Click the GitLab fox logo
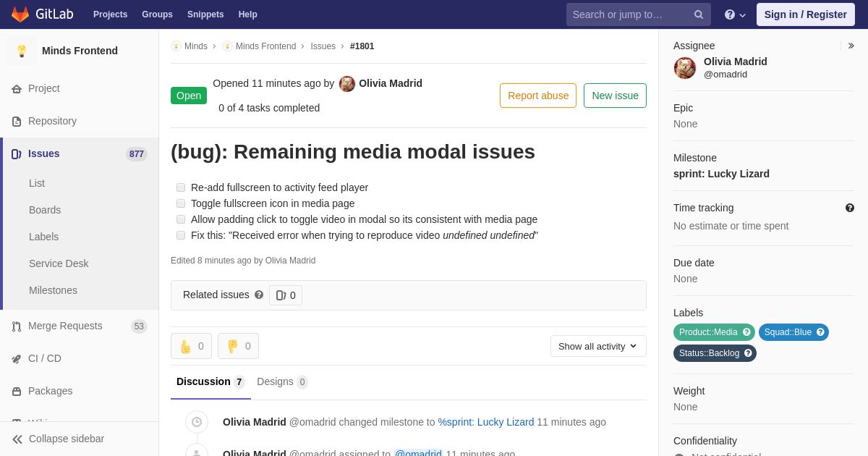 [x=20, y=14]
